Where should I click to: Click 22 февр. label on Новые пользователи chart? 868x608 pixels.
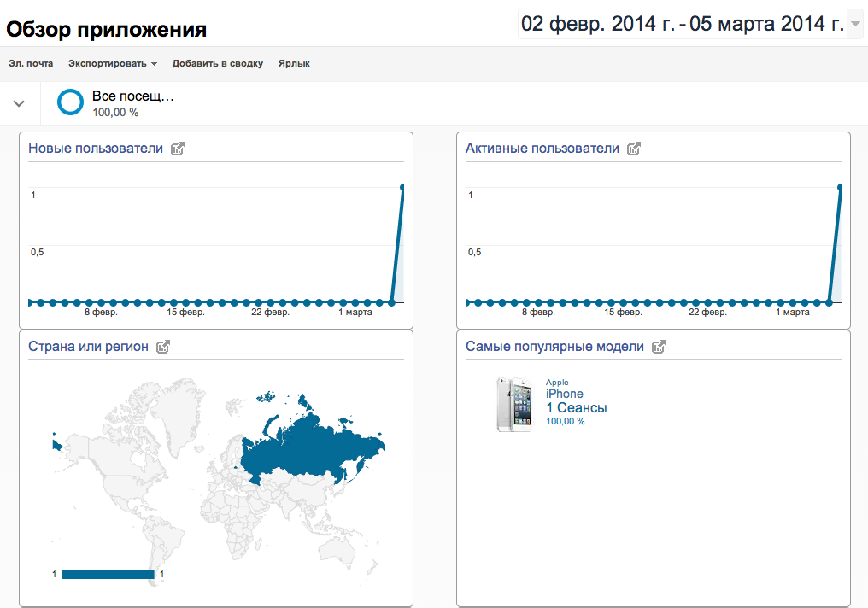270,312
